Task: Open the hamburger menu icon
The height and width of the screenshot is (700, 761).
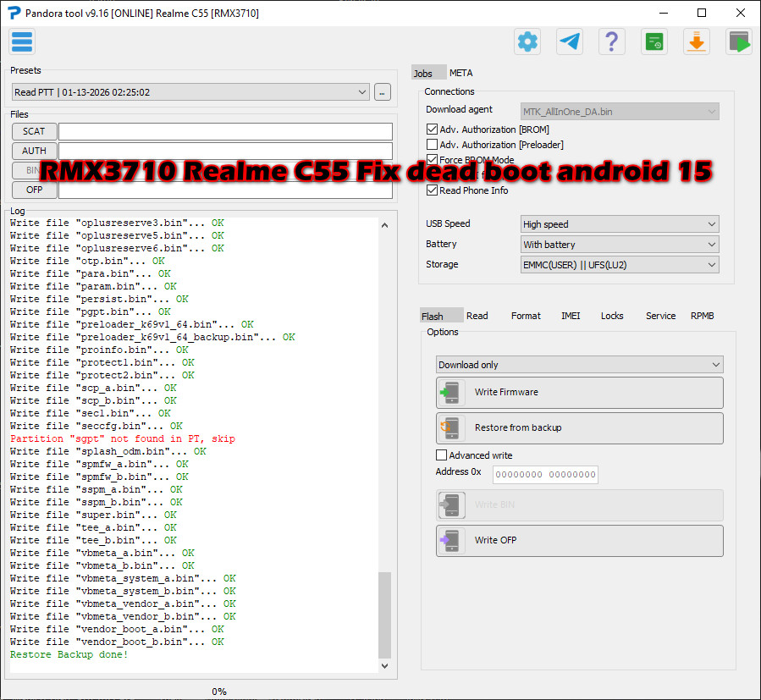Action: click(x=22, y=41)
